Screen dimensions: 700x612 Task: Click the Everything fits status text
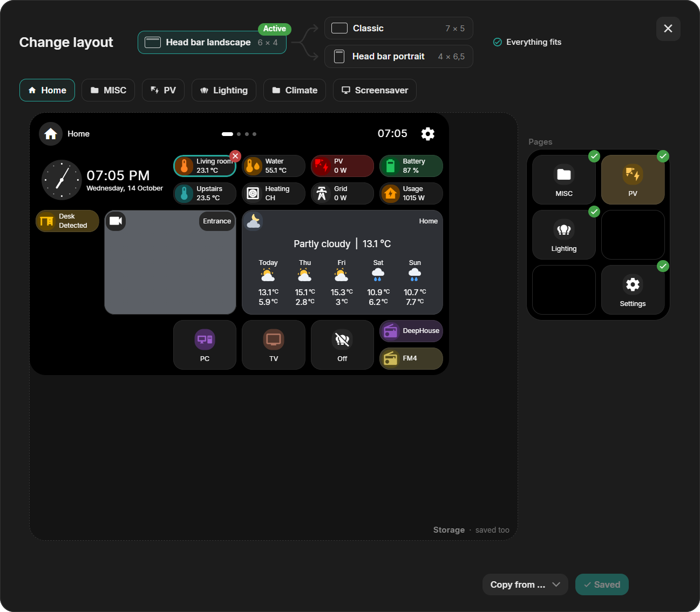[534, 42]
